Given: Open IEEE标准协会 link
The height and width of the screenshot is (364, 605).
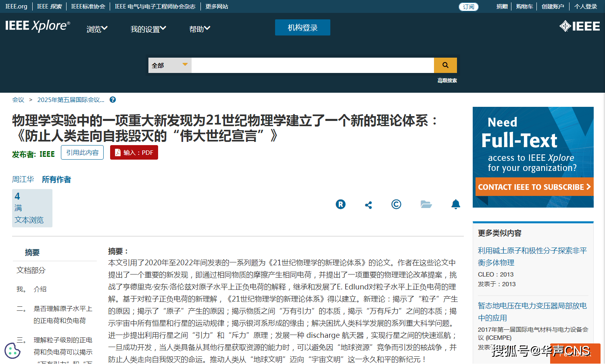Looking at the screenshot, I should tap(88, 6).
